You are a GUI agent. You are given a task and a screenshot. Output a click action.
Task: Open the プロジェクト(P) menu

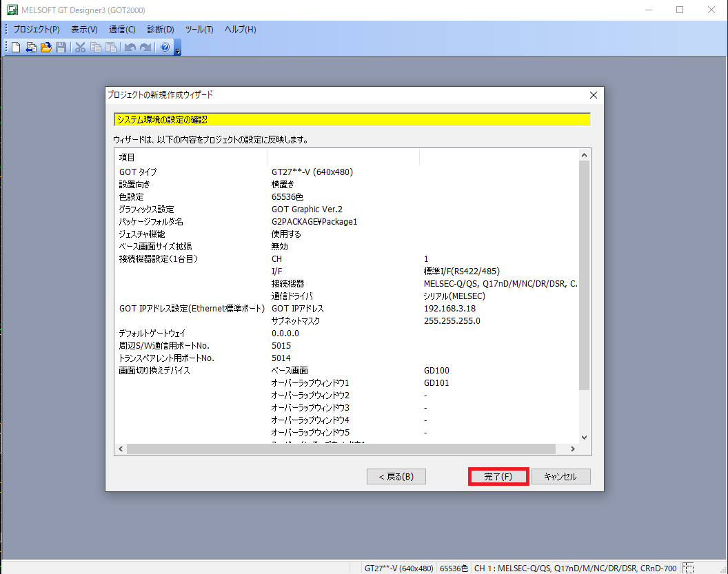[x=36, y=30]
